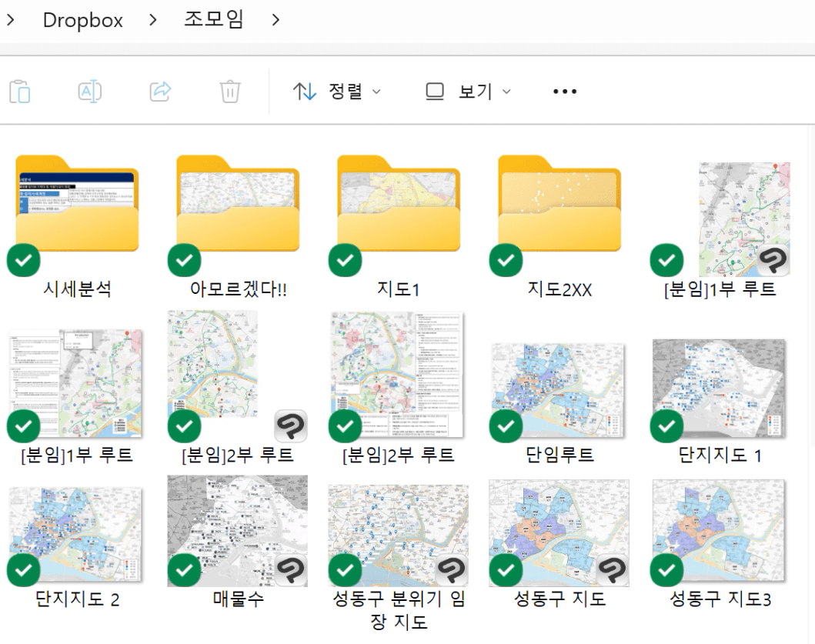
Task: Go to Dropbox in the breadcrumb path
Action: click(82, 20)
